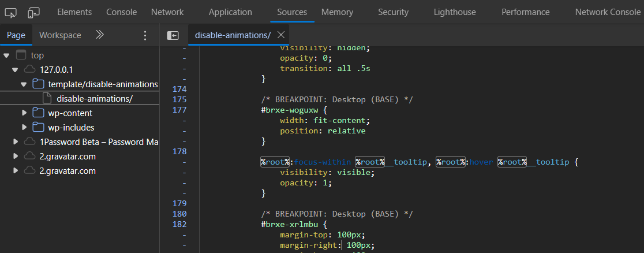Hide the navigator sidebar toggle icon
The height and width of the screenshot is (253, 644).
click(x=173, y=35)
